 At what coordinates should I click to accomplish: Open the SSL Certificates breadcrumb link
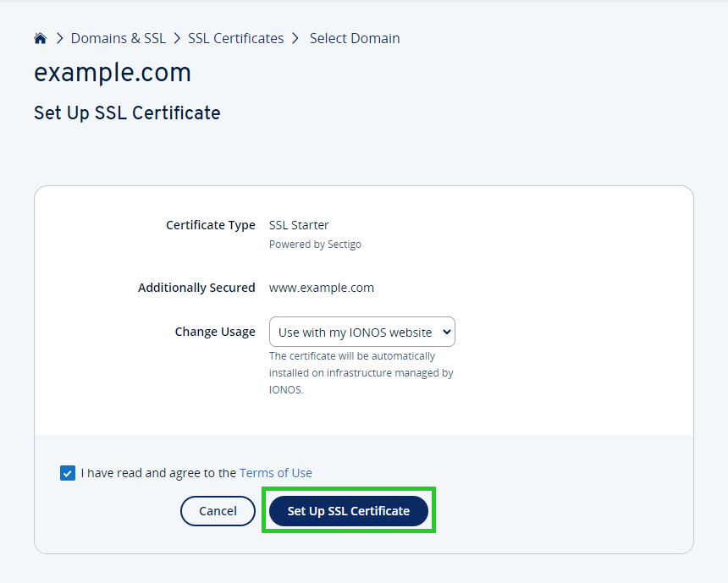(x=235, y=38)
